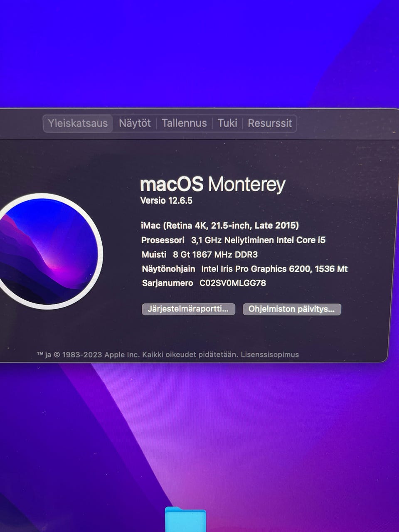Open the Resurssit tab
Viewport: 399px width, 532px height.
(270, 123)
